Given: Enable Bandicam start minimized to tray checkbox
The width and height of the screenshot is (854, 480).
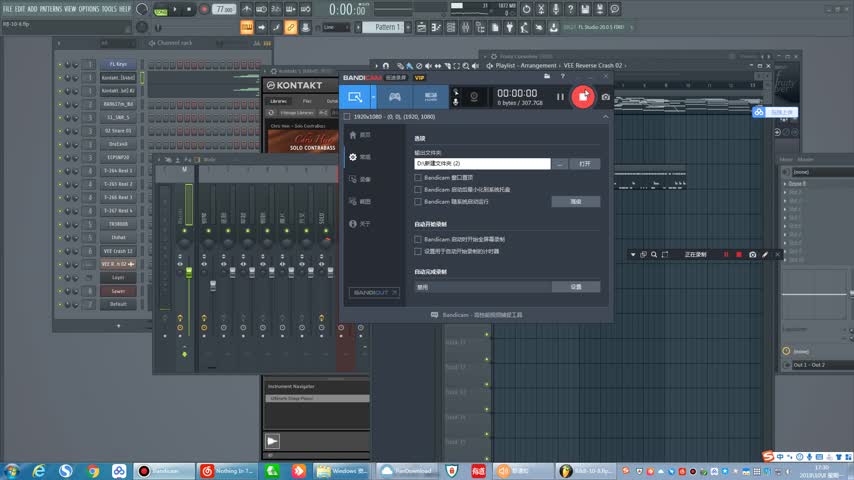Looking at the screenshot, I should coord(418,190).
